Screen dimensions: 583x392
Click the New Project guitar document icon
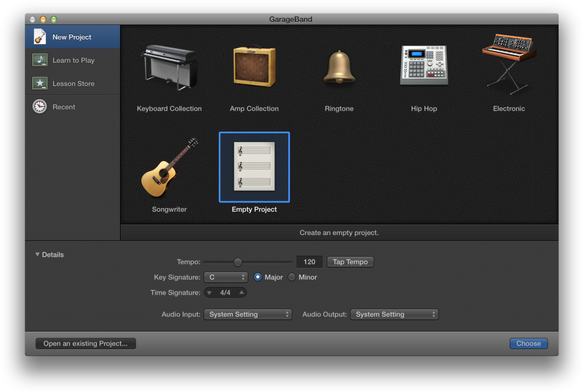click(40, 37)
